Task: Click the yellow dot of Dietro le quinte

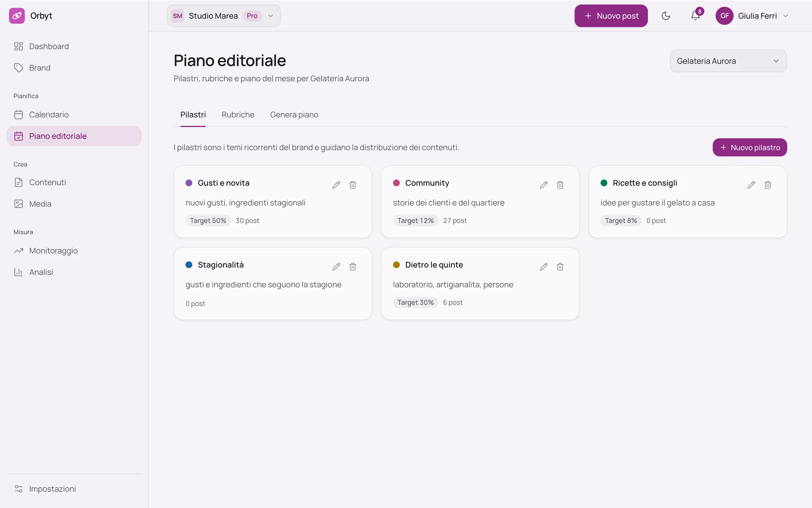Action: 396,265
